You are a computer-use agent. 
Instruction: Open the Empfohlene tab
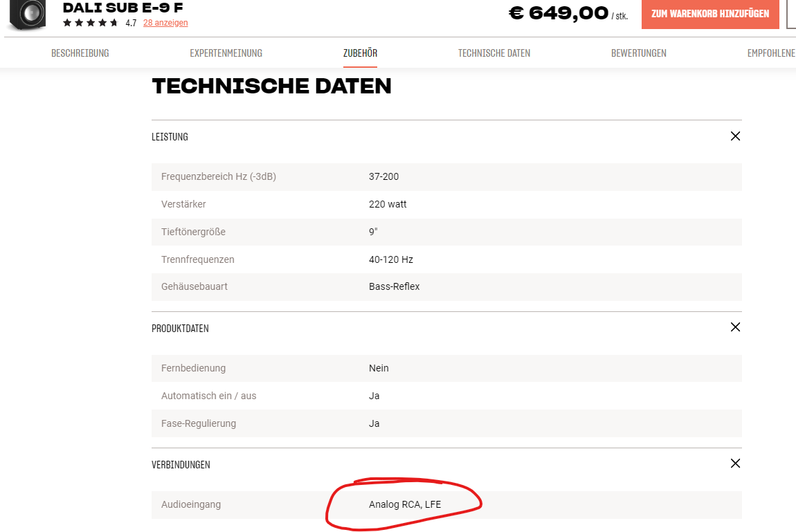click(771, 53)
